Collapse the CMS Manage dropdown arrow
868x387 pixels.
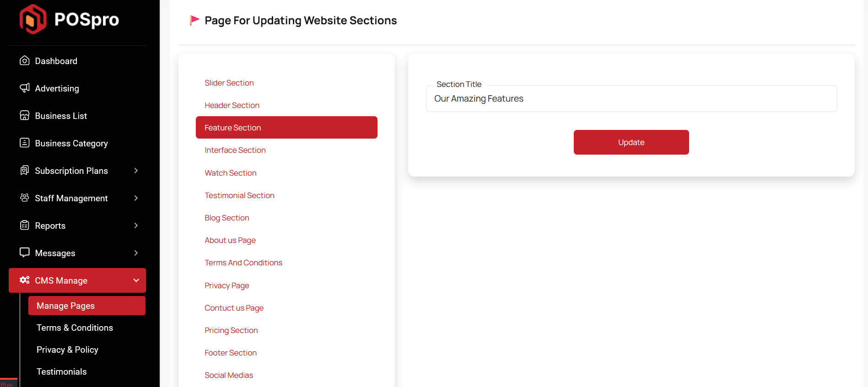136,280
